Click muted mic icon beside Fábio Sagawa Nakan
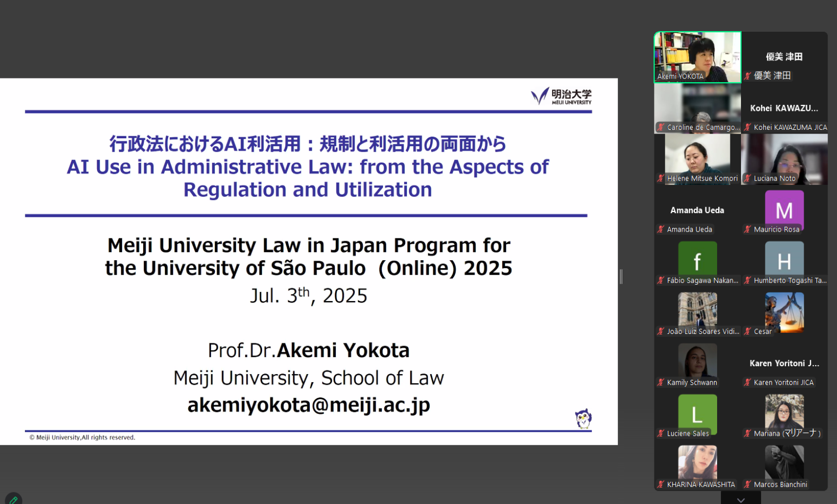This screenshot has width=837, height=504. tap(661, 280)
